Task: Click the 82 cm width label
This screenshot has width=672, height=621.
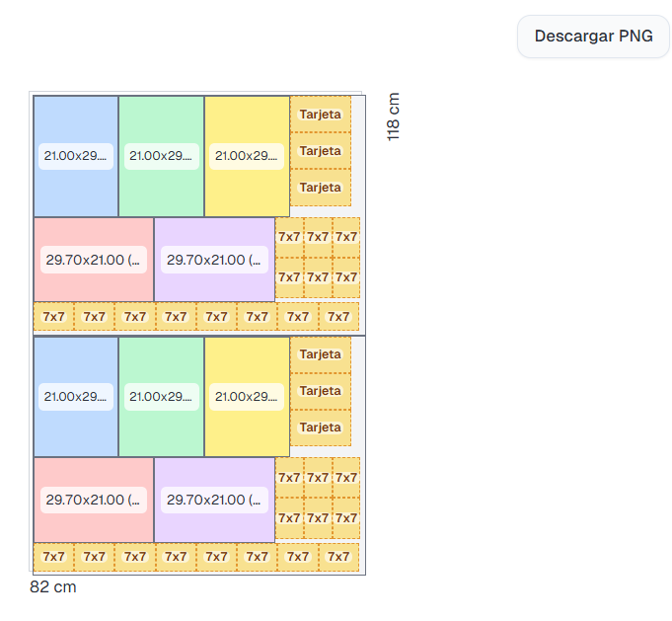Action: coord(53,587)
